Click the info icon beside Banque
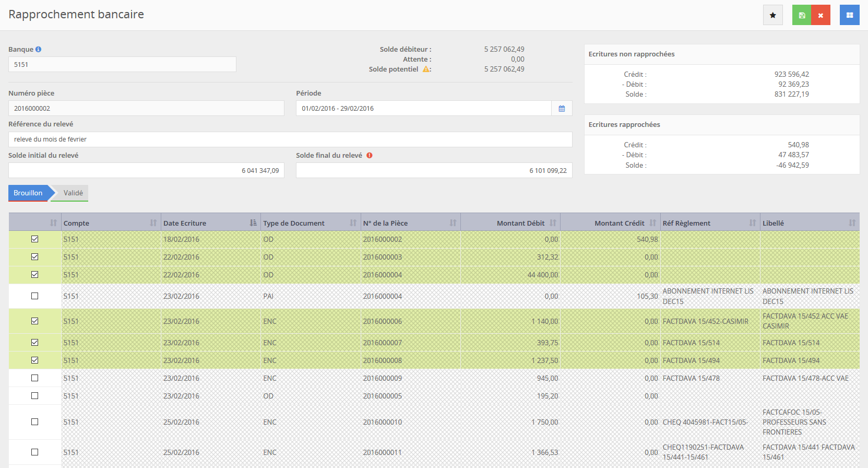 pos(38,50)
